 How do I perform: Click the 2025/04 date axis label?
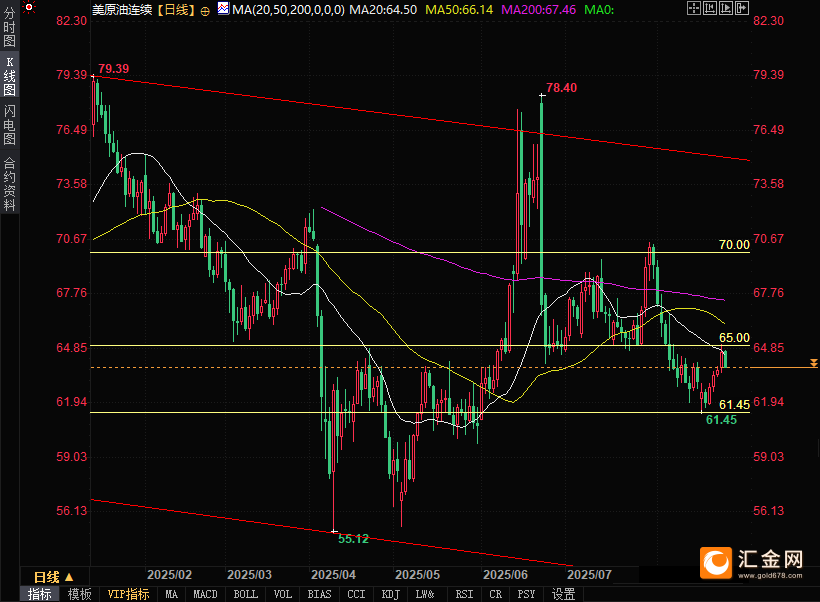coord(333,574)
